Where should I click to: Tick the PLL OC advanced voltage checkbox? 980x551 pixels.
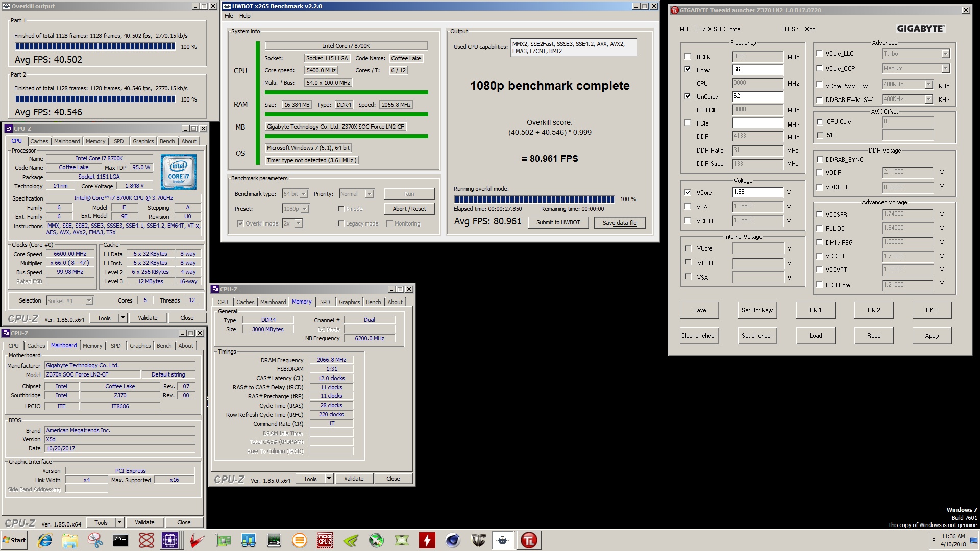click(819, 228)
